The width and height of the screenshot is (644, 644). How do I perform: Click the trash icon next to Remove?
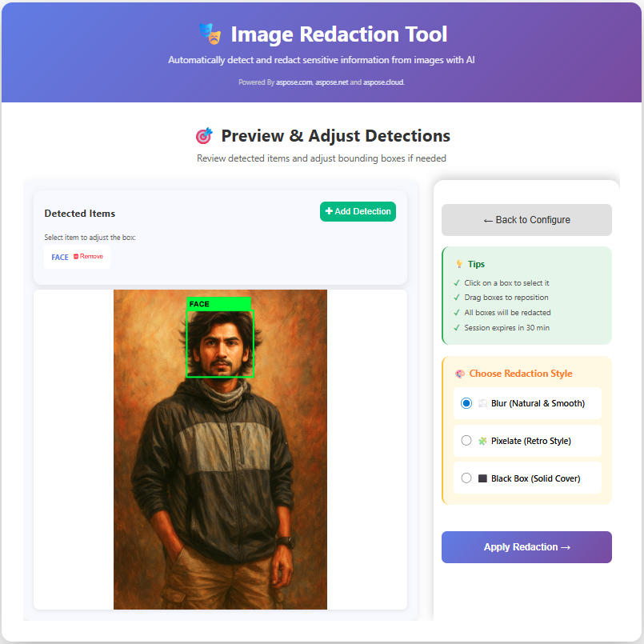74,256
